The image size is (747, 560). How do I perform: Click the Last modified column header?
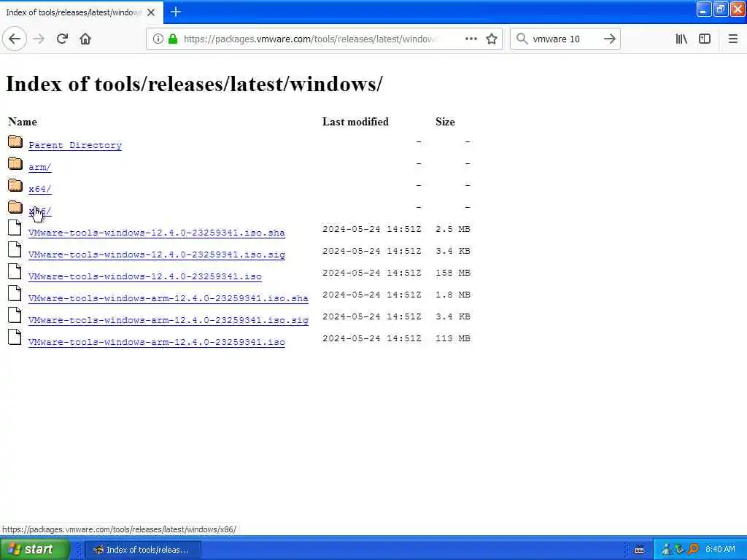pyautogui.click(x=355, y=122)
